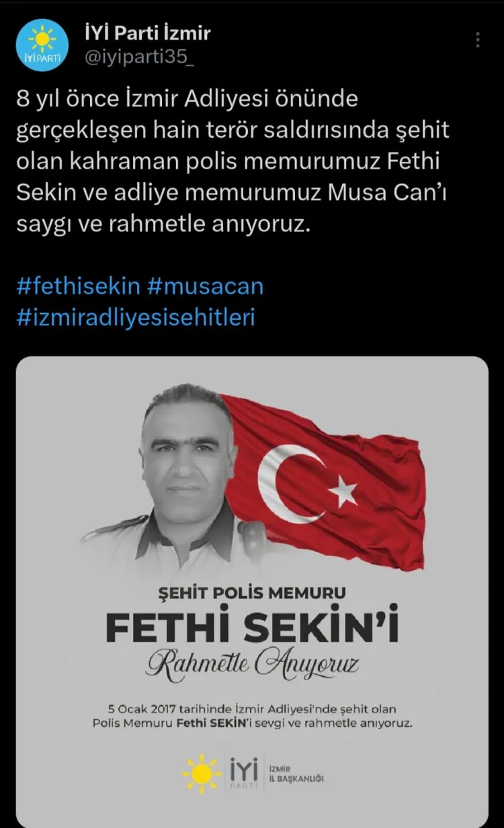Click the yellow sun logo at image bottom

coord(200,774)
